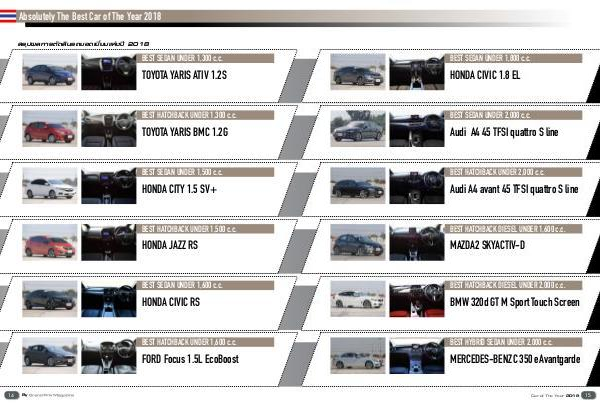600x405 pixels.
Task: Open the Honda Civic RS interior photo
Action: (108, 301)
